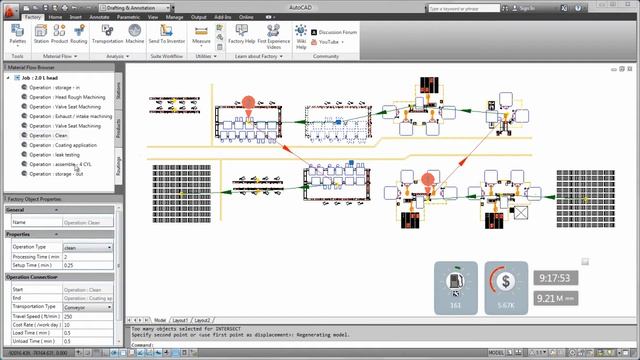Click the Processing Time value field
Image resolution: width=640 pixels, height=360 pixels.
click(x=88, y=257)
